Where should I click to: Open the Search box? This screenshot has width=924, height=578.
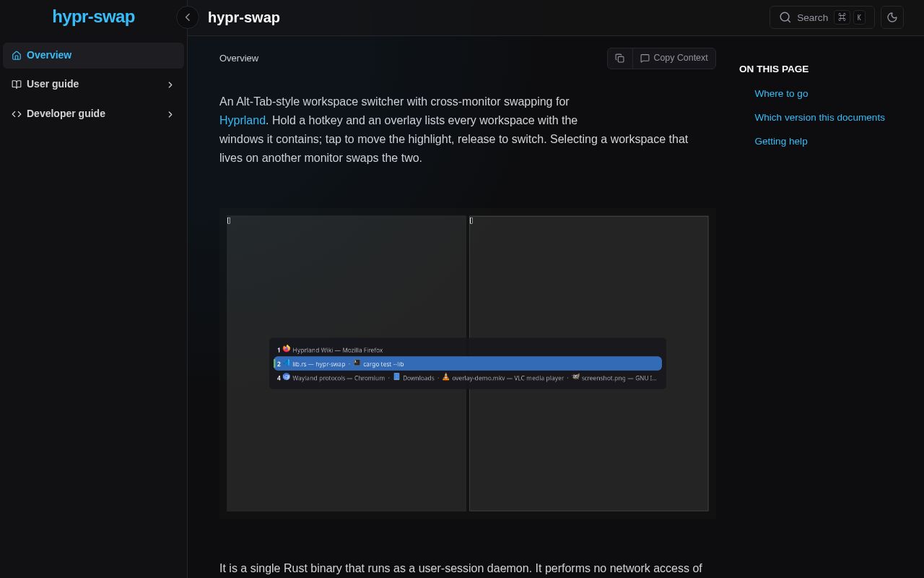point(822,17)
